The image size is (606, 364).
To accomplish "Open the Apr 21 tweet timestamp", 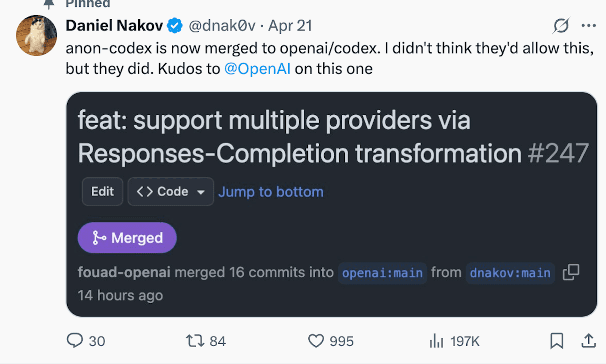I will tap(290, 26).
